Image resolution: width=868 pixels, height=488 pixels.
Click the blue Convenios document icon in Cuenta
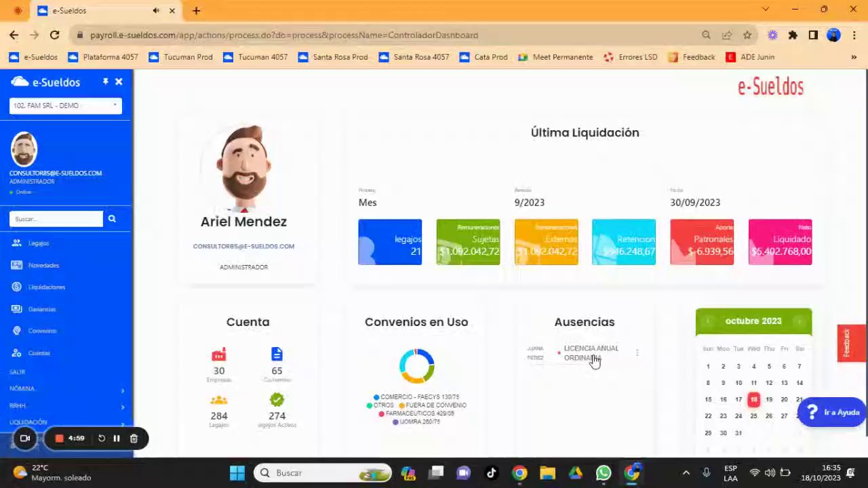pos(277,354)
